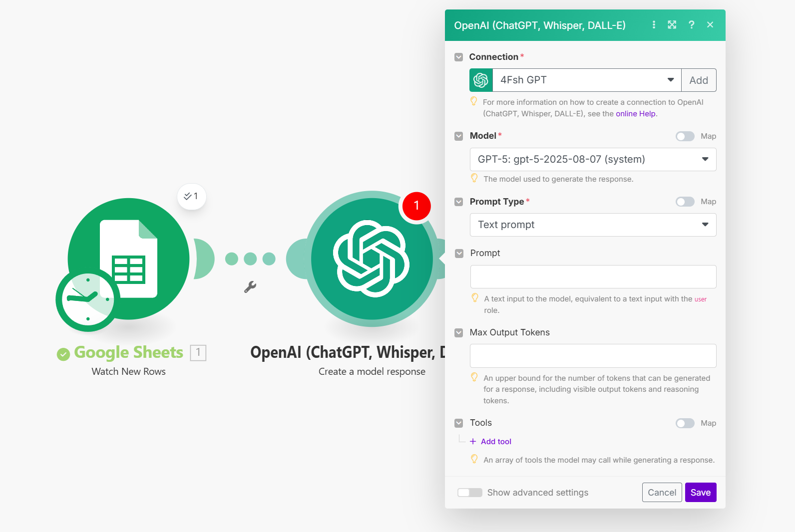Click the 'Create a model response' label
The width and height of the screenshot is (795, 532).
point(372,371)
